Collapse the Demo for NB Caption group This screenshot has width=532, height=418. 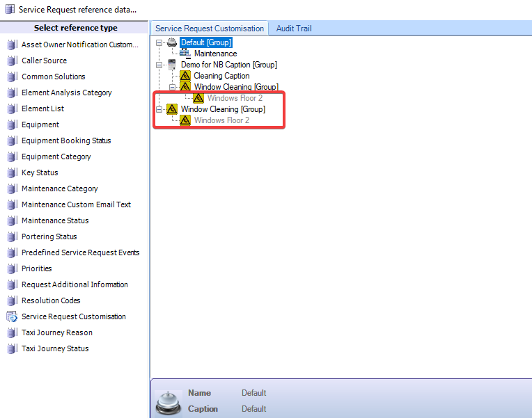click(x=159, y=65)
